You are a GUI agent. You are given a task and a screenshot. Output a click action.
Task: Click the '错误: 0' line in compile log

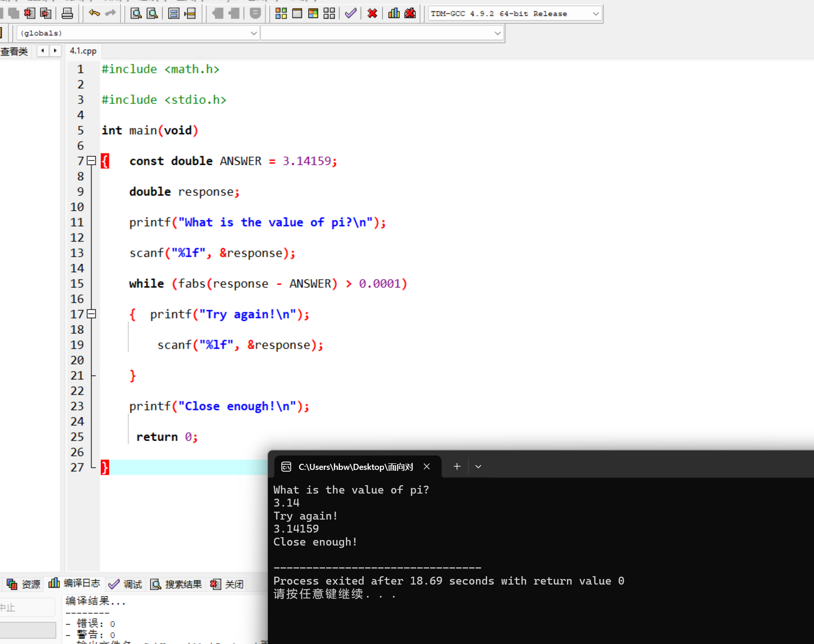point(91,624)
